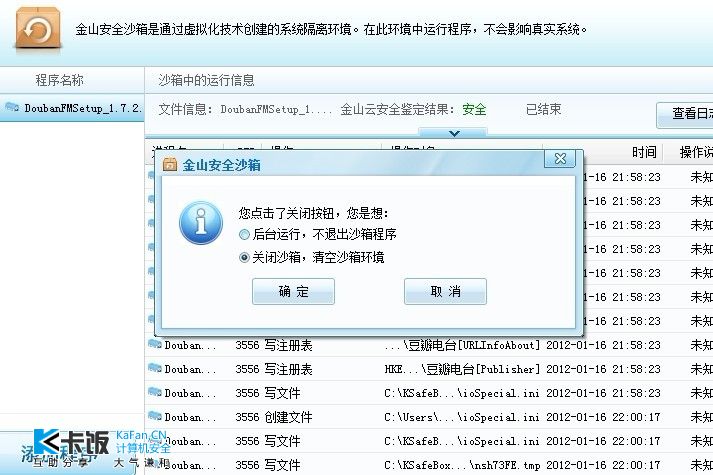Click process icon in [URLInfoAbout] row
Image resolution: width=713 pixels, height=475 pixels.
click(x=155, y=344)
